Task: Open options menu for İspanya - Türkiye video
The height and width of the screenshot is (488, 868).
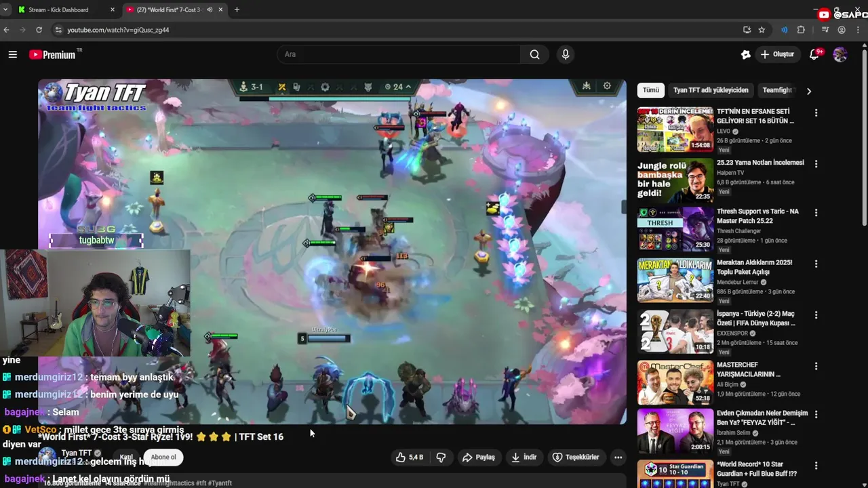Action: 816,315
